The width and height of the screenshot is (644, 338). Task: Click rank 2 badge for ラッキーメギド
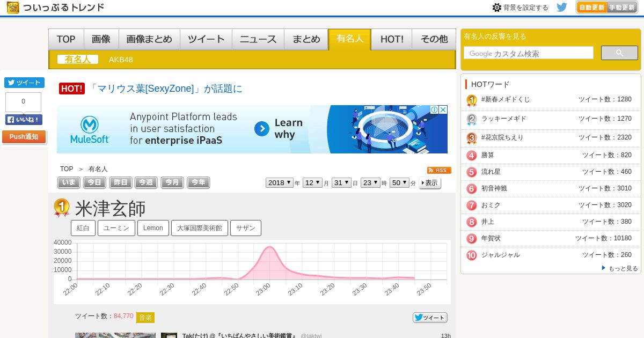(x=472, y=119)
